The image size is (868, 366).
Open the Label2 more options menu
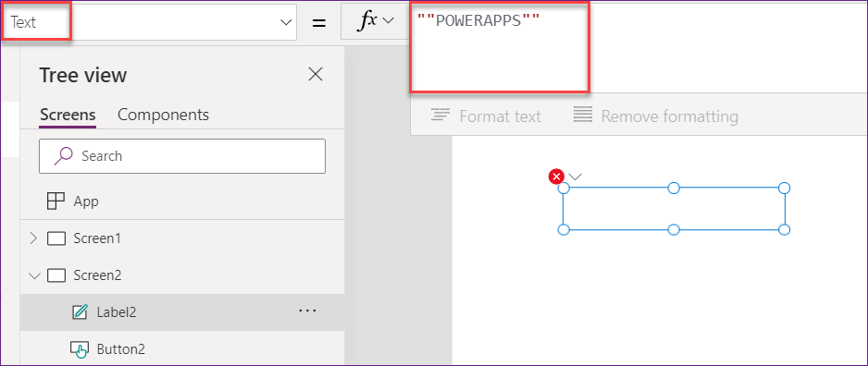pyautogui.click(x=307, y=311)
